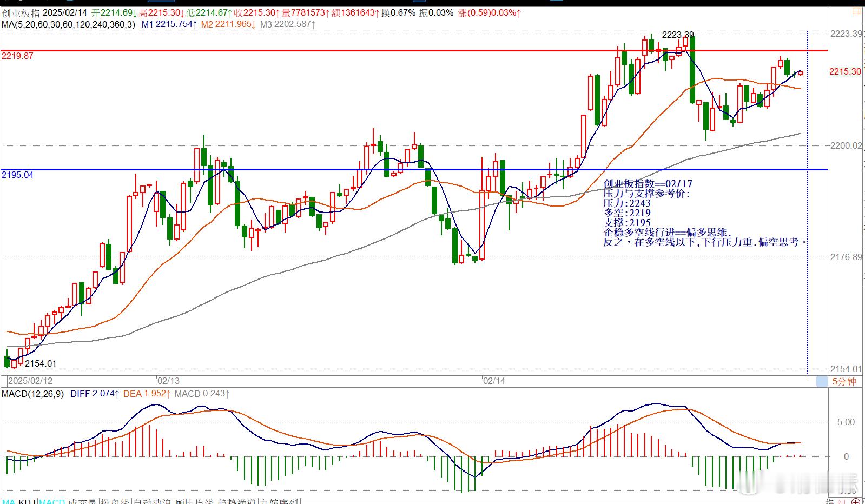This screenshot has height=504, width=865.
Task: Click the 2025/02/12 date axis label
Action: click(x=30, y=381)
